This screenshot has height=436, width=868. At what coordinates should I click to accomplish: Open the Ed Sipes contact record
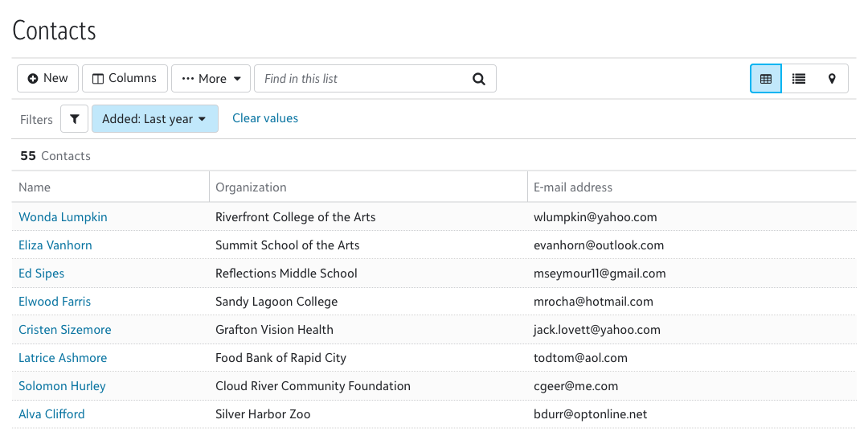click(42, 274)
